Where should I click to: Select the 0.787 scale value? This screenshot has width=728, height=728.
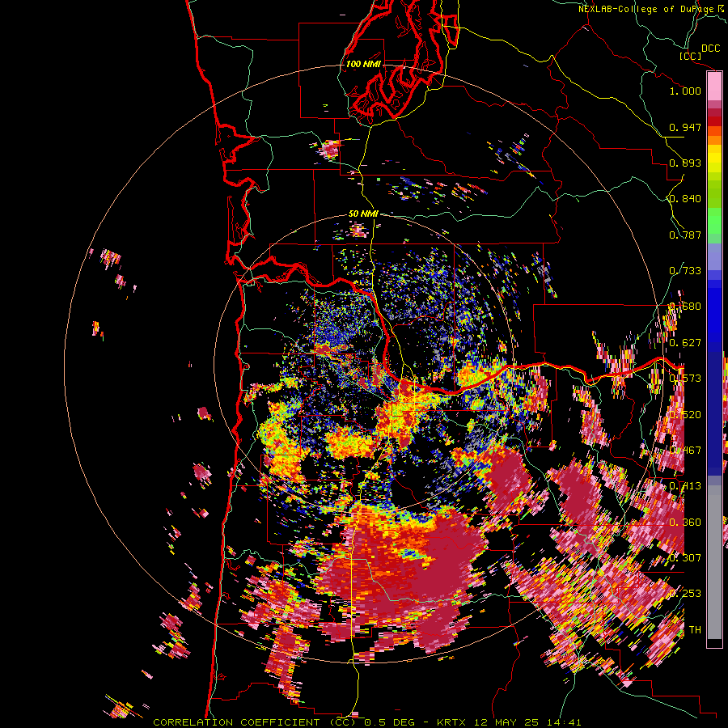(685, 235)
